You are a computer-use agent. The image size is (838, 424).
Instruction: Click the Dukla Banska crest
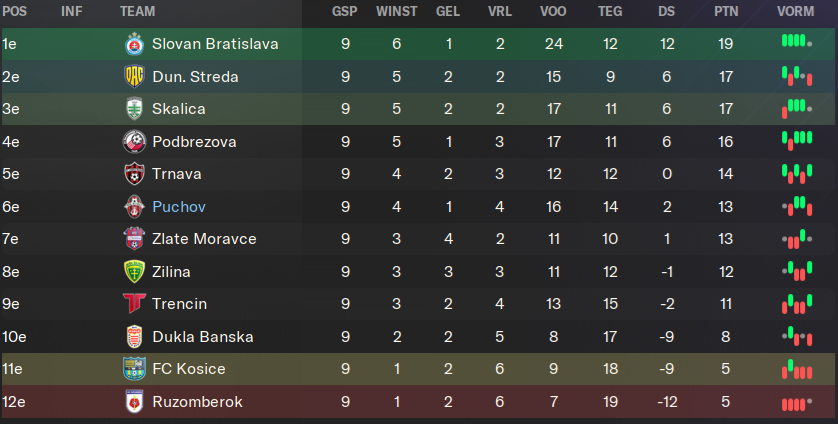click(x=134, y=337)
